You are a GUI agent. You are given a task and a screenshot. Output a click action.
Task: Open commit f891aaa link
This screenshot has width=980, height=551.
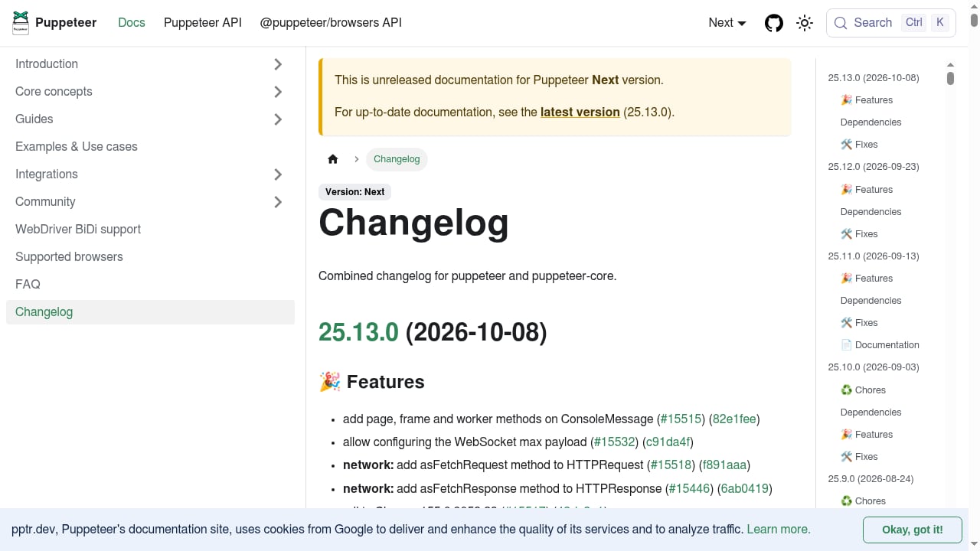(724, 465)
